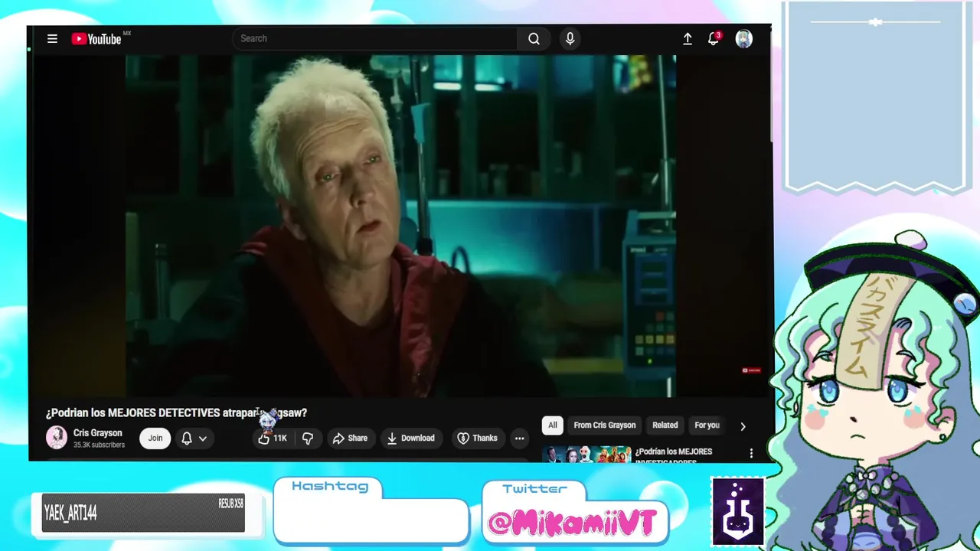Click the YouTube search input field

tap(374, 38)
